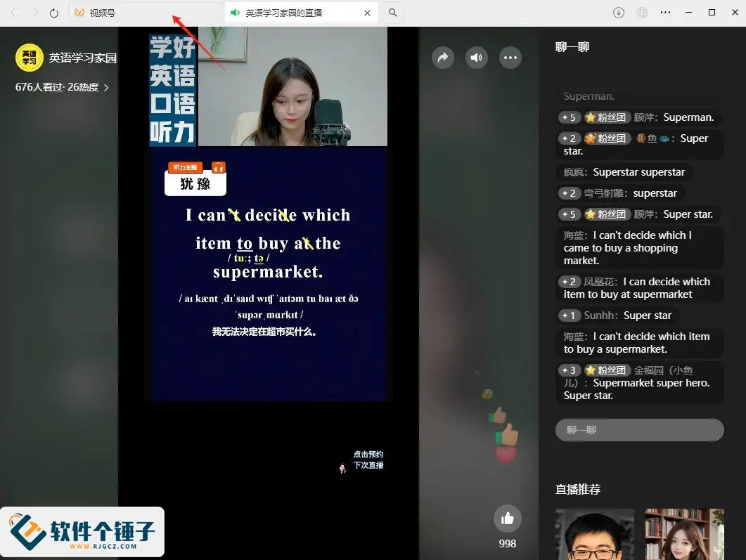Image resolution: width=746 pixels, height=560 pixels.
Task: Click the 犹豫 topic label in the video
Action: 195,183
